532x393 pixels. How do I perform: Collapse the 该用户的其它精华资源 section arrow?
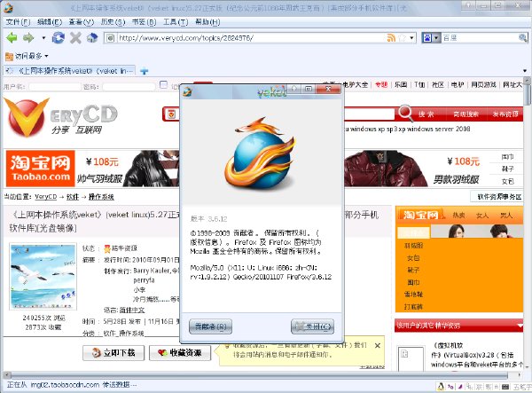tap(520, 326)
